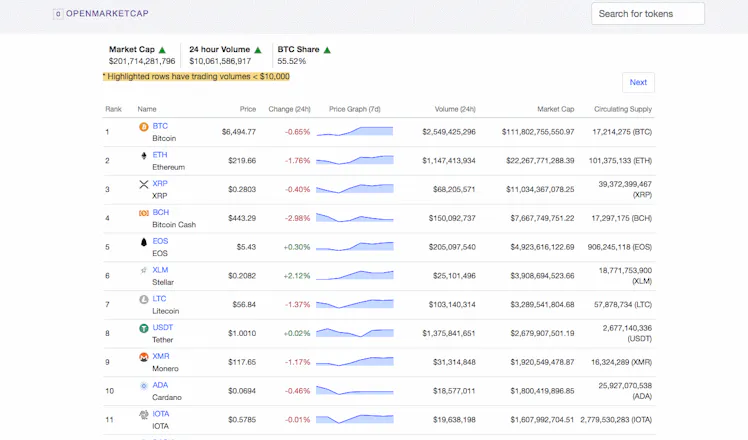Click the highlighted low-volume notice

point(196,76)
